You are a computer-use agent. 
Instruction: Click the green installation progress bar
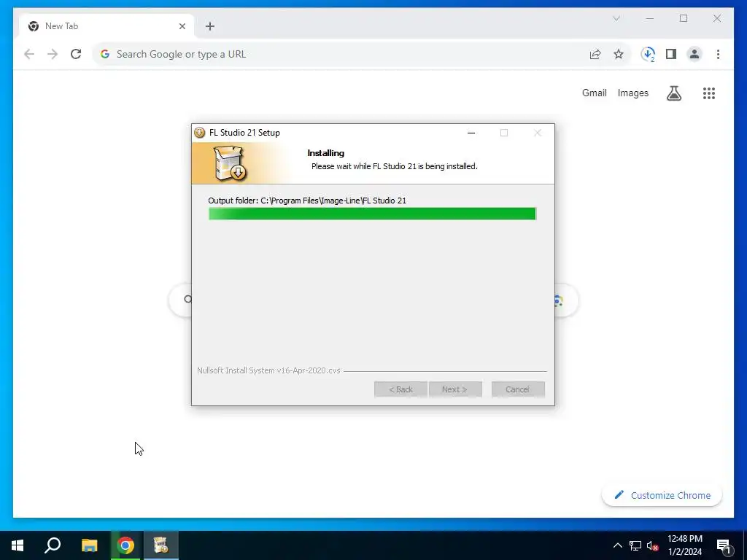pos(372,214)
